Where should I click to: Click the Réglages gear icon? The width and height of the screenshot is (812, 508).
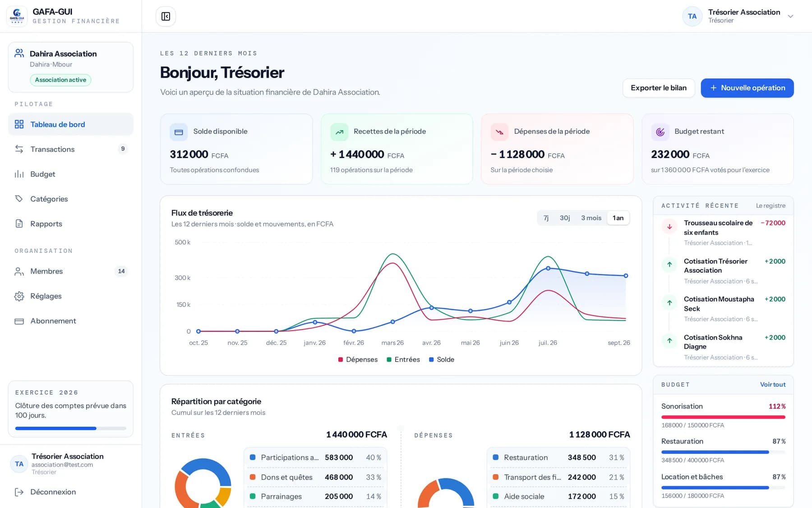[x=19, y=296]
